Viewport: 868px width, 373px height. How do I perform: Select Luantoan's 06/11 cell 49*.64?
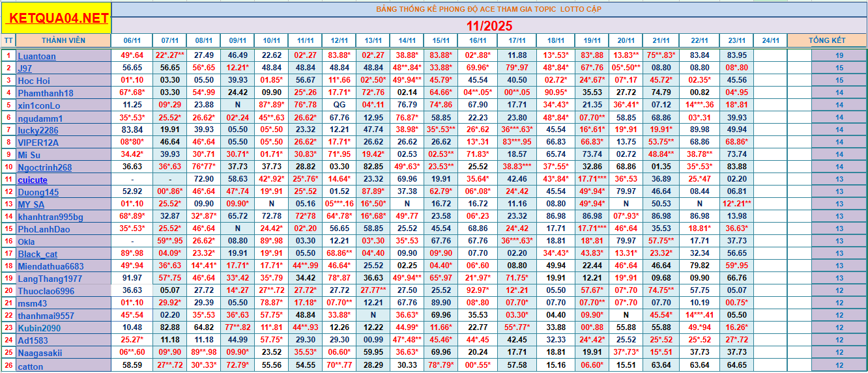132,55
